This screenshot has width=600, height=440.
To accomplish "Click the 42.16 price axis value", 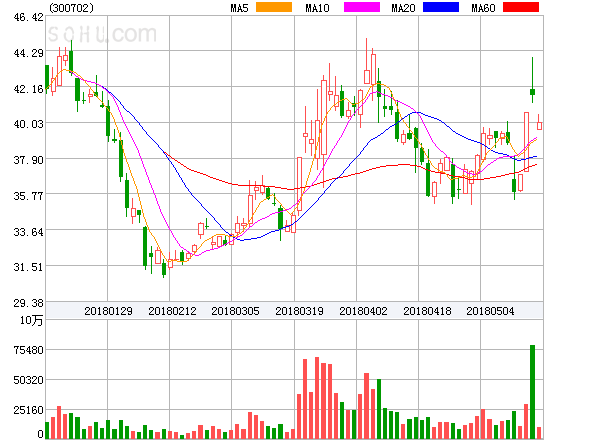I will point(28,89).
